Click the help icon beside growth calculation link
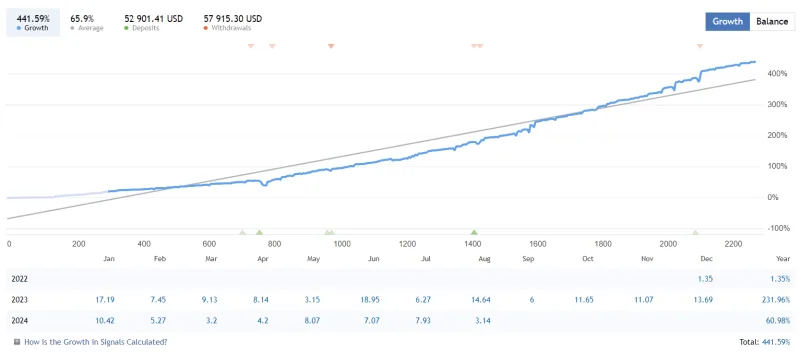The image size is (800, 363). coord(17,342)
